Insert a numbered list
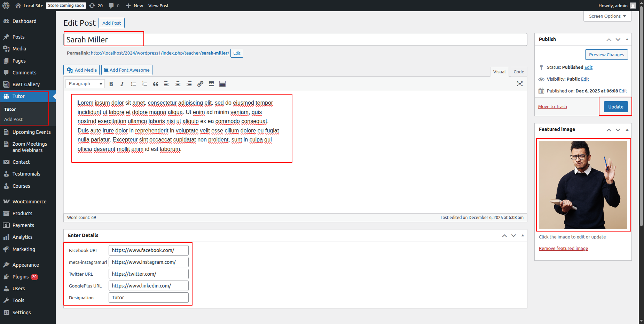 click(144, 84)
